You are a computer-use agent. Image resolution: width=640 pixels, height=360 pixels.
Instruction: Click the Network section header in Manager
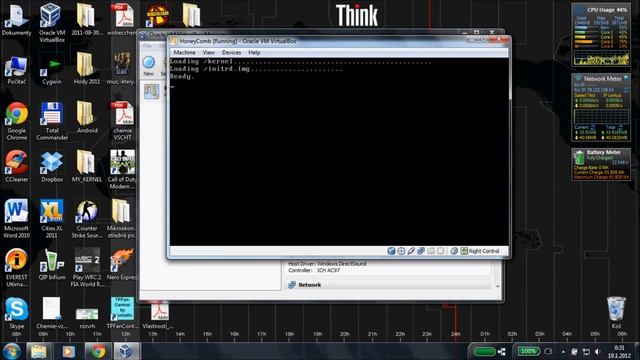[388, 285]
